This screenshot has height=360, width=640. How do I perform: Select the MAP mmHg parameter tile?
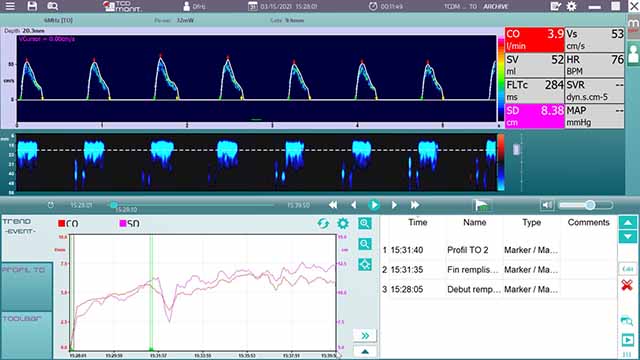click(x=595, y=116)
